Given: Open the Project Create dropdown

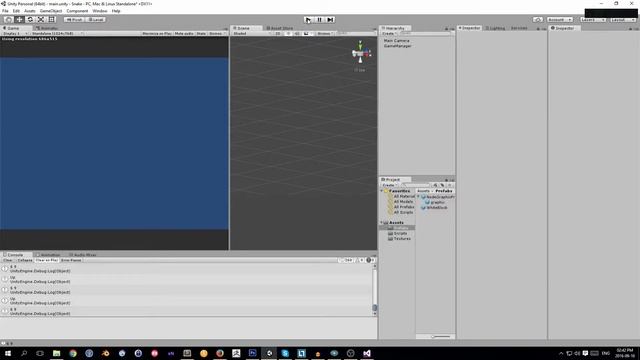Looking at the screenshot, I should pyautogui.click(x=389, y=185).
